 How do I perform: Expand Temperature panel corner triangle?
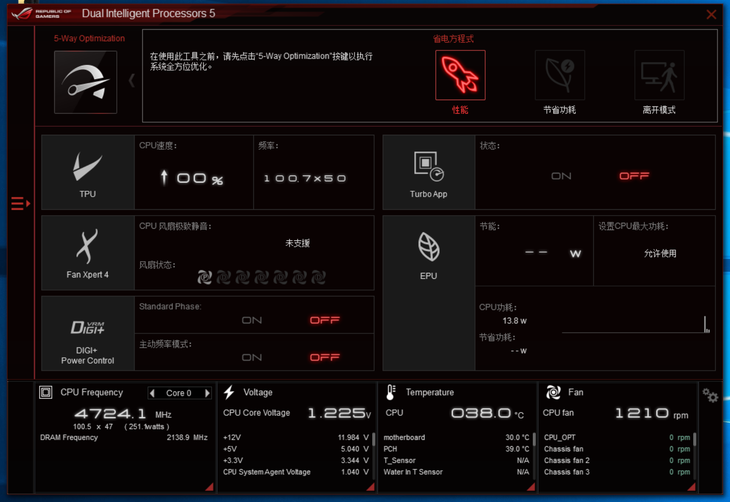531,487
